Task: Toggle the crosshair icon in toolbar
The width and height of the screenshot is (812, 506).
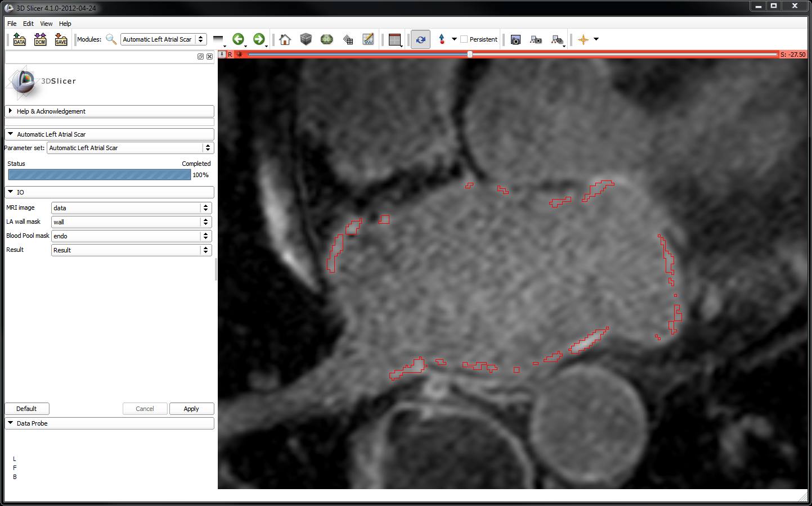Action: point(583,39)
